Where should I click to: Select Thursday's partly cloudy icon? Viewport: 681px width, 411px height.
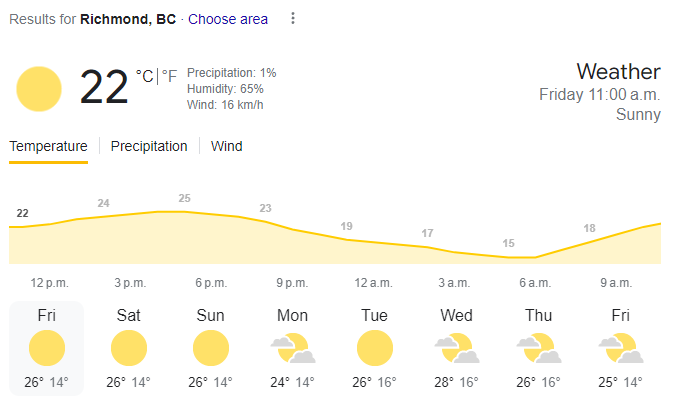coord(539,348)
